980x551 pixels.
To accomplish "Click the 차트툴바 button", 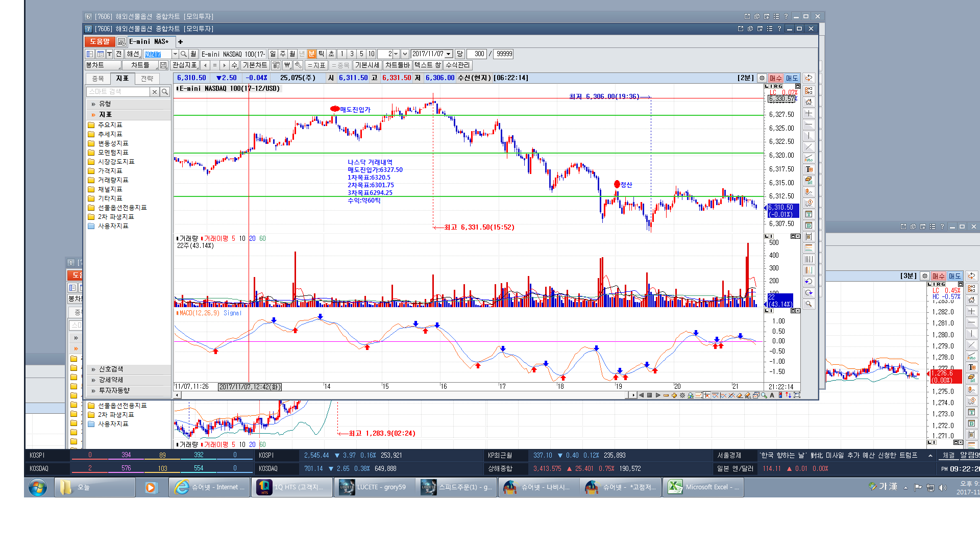I will click(x=398, y=65).
